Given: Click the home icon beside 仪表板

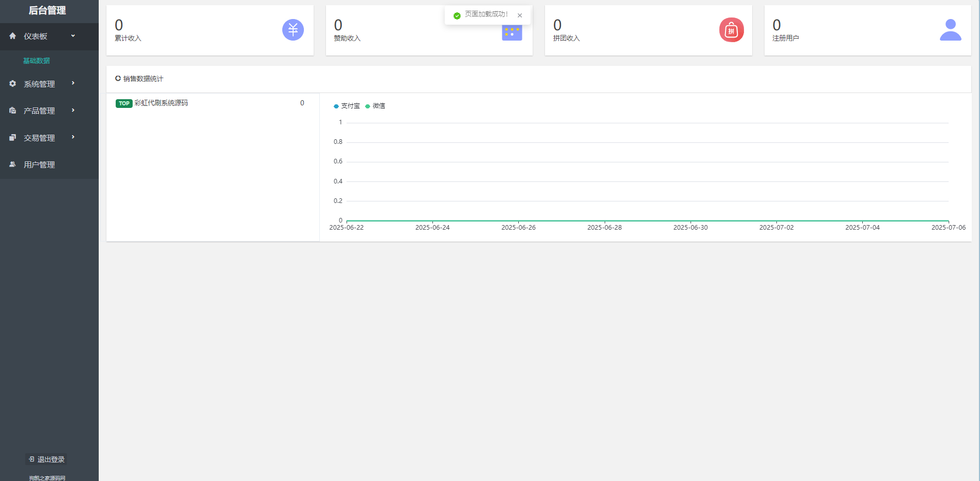Looking at the screenshot, I should pos(13,36).
